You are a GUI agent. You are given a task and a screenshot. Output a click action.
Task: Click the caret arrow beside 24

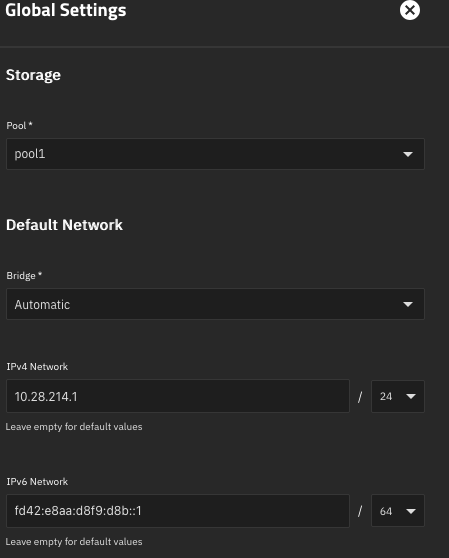tap(411, 396)
